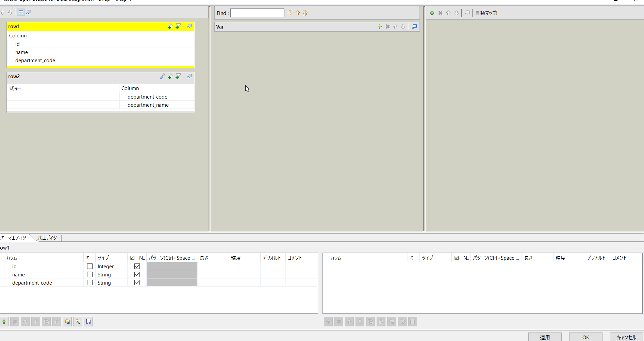Add a column with the green plus below the schema
This screenshot has height=341, width=644.
(4, 322)
